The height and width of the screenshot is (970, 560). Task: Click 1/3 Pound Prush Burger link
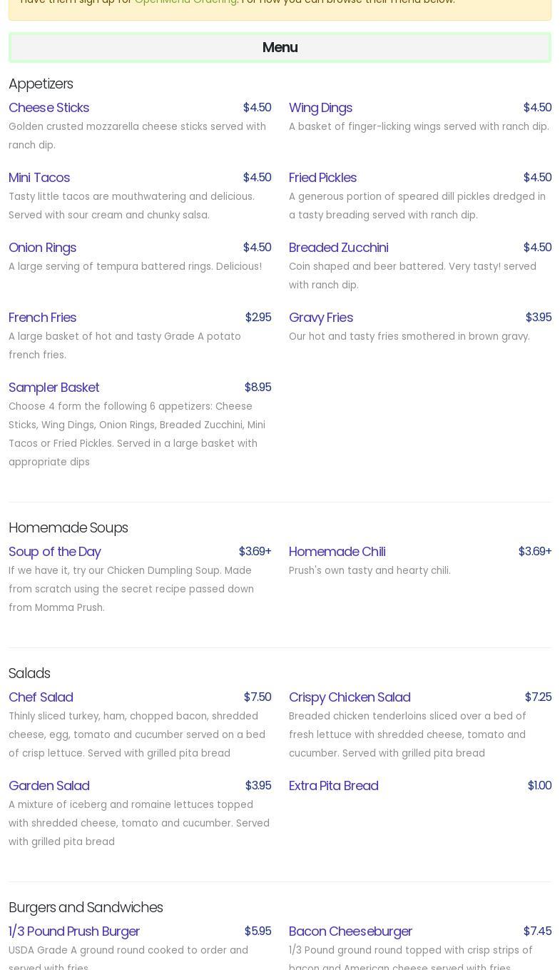[73, 931]
